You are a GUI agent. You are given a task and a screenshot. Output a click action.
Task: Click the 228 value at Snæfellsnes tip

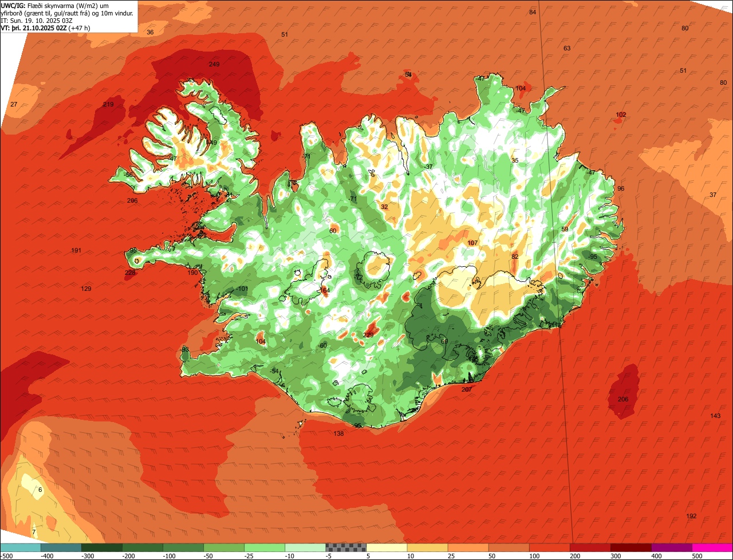[x=130, y=273]
